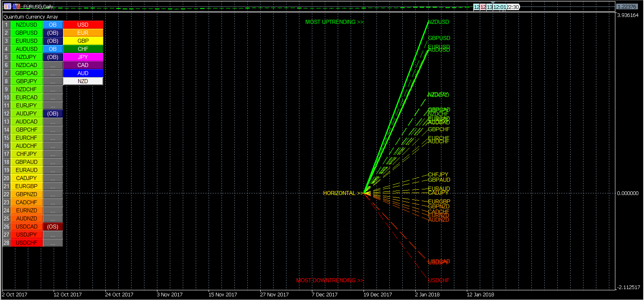Click the 1.22376 current price label
This screenshot has width=644, height=300.
coord(627,7)
